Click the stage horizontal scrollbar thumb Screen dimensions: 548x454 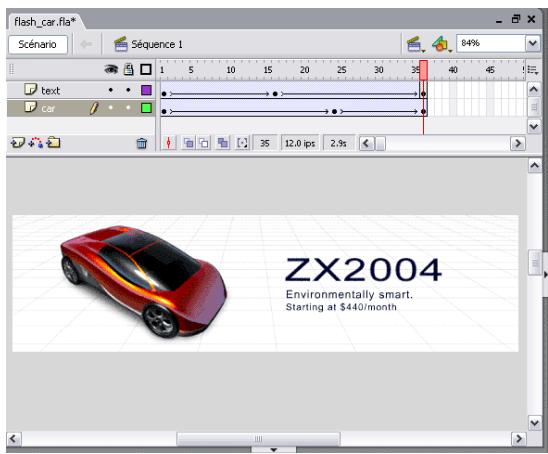click(x=259, y=439)
